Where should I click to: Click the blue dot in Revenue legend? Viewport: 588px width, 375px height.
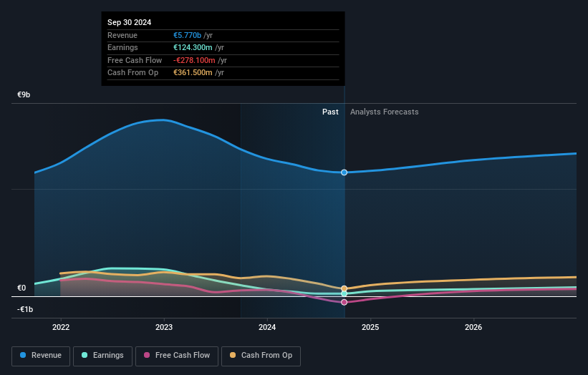23,355
